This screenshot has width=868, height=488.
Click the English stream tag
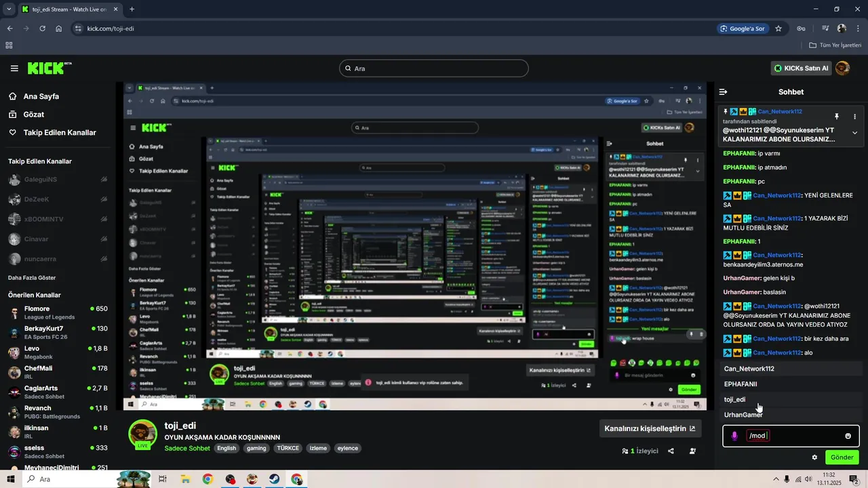[226, 448]
